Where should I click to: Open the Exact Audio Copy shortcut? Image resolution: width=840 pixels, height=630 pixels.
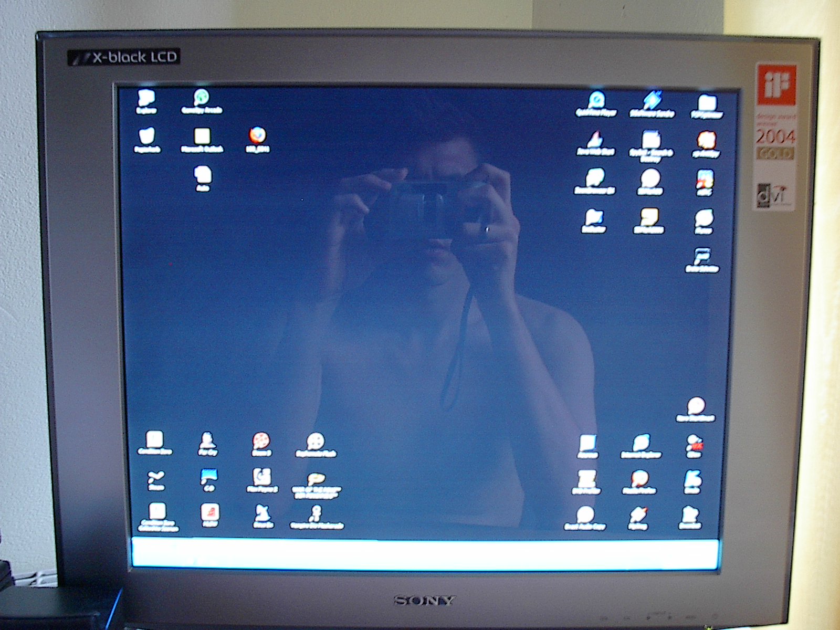coord(585,516)
